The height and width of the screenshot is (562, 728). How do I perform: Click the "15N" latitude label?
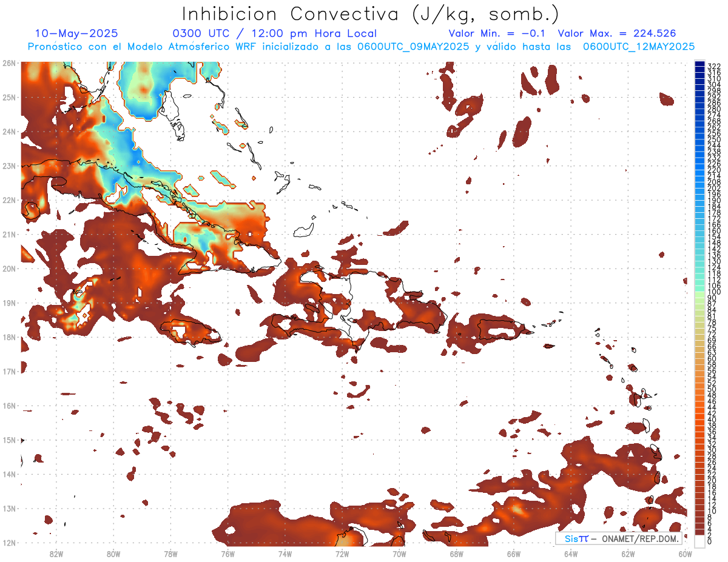8,440
